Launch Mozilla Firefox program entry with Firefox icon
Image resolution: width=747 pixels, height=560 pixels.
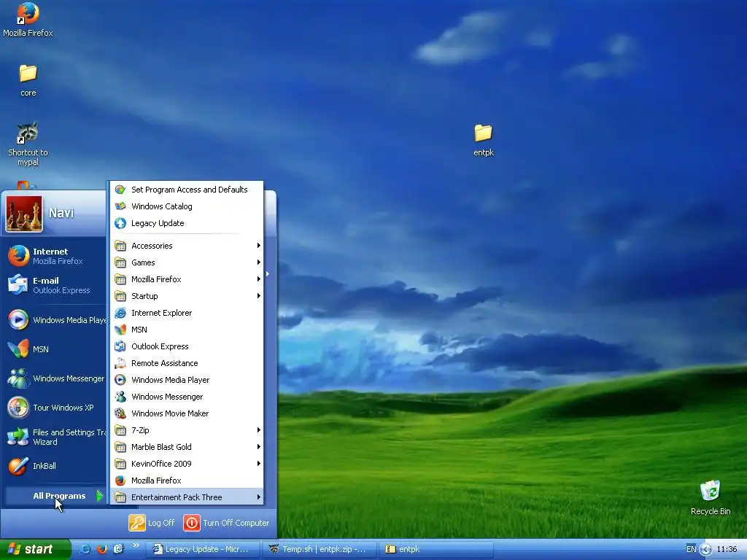(187, 481)
